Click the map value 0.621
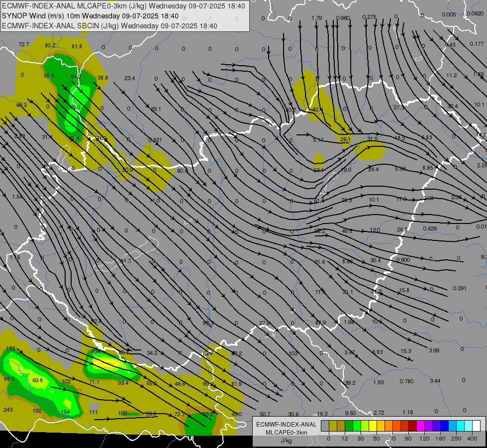The width and height of the screenshot is (487, 448). (x=155, y=140)
